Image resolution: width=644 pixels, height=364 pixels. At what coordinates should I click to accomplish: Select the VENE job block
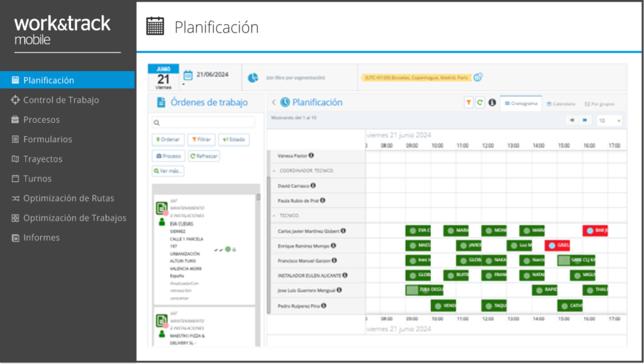pos(443,305)
